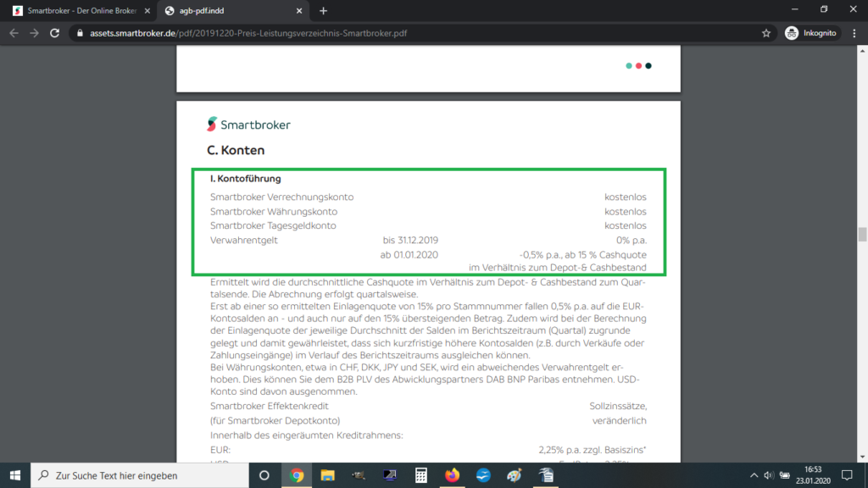Select the agb-pdf.indd tab
The width and height of the screenshot is (868, 488).
[x=232, y=11]
